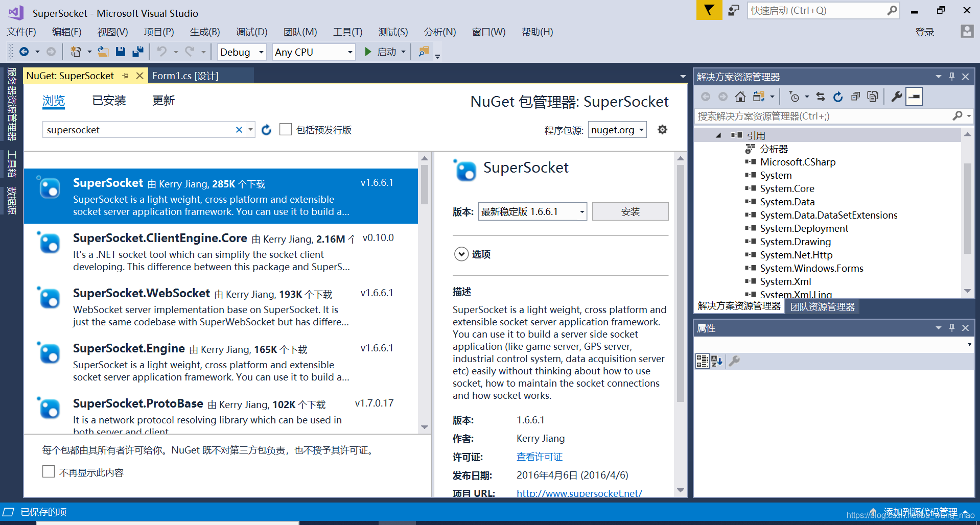The width and height of the screenshot is (980, 525).
Task: Open the version dropdown showing 最新稳定版 1.6.6.1
Action: pyautogui.click(x=531, y=211)
